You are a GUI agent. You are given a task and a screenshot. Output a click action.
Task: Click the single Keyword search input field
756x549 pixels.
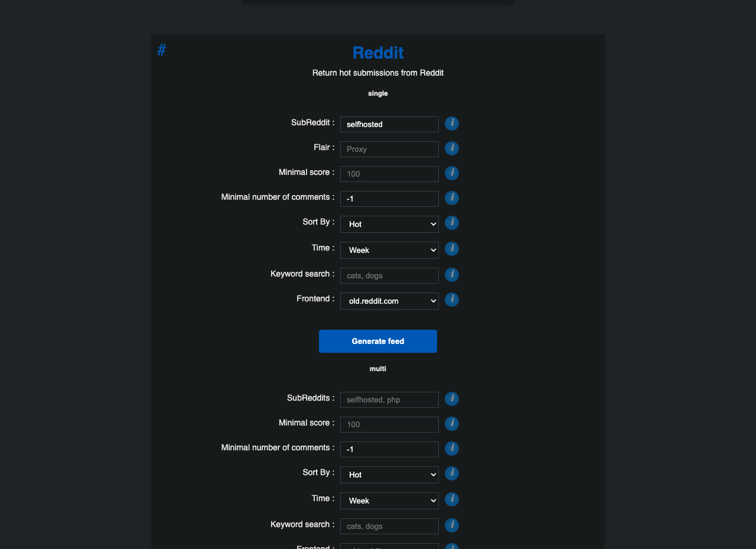coord(389,275)
